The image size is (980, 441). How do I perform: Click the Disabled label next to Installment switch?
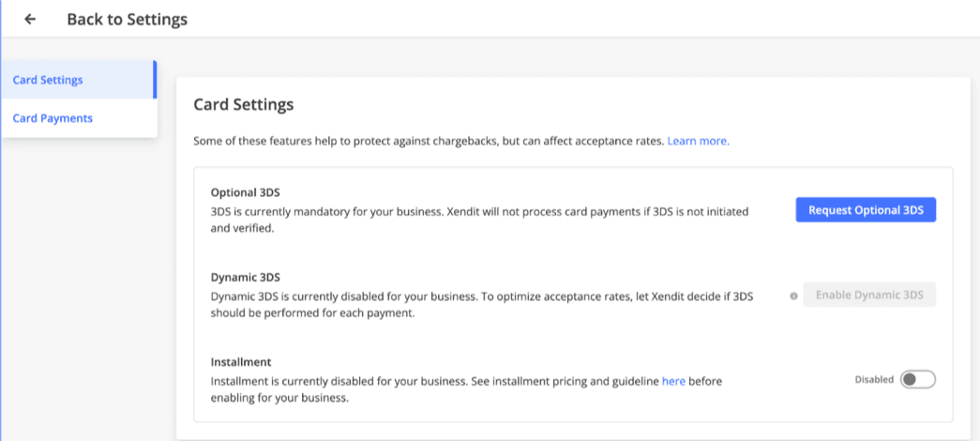click(x=874, y=379)
